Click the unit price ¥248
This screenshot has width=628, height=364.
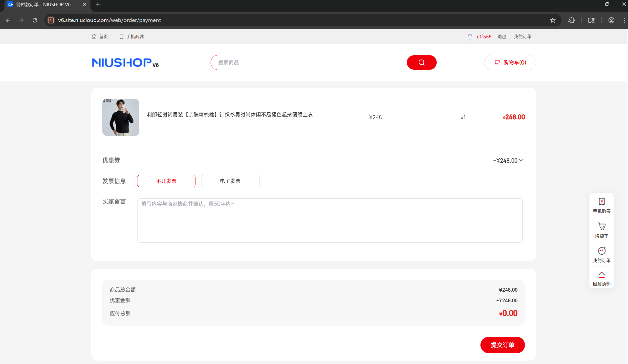point(375,117)
